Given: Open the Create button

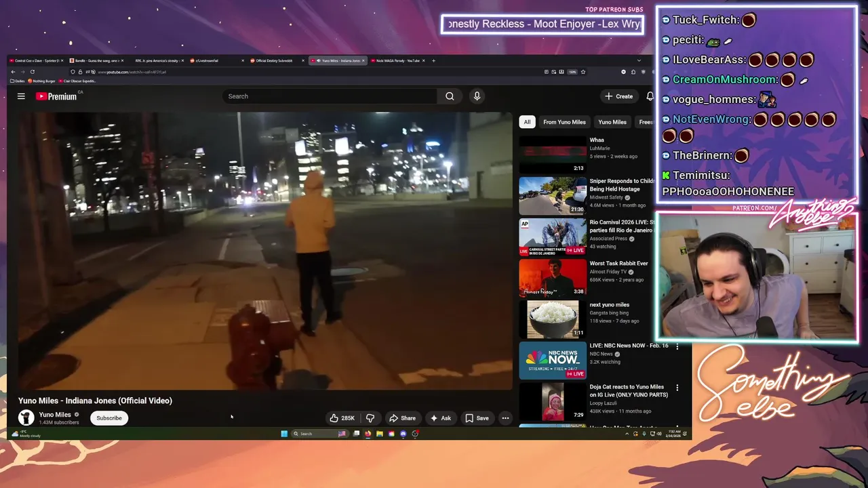Looking at the screenshot, I should pyautogui.click(x=618, y=96).
